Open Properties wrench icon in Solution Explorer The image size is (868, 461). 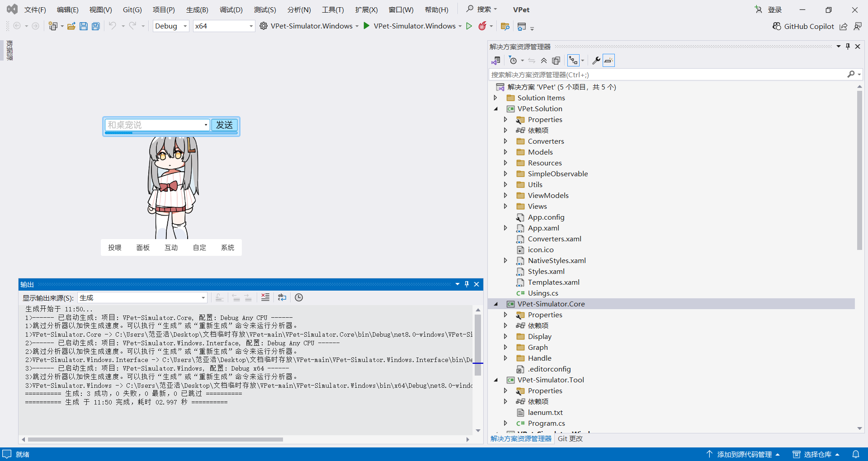pos(596,60)
